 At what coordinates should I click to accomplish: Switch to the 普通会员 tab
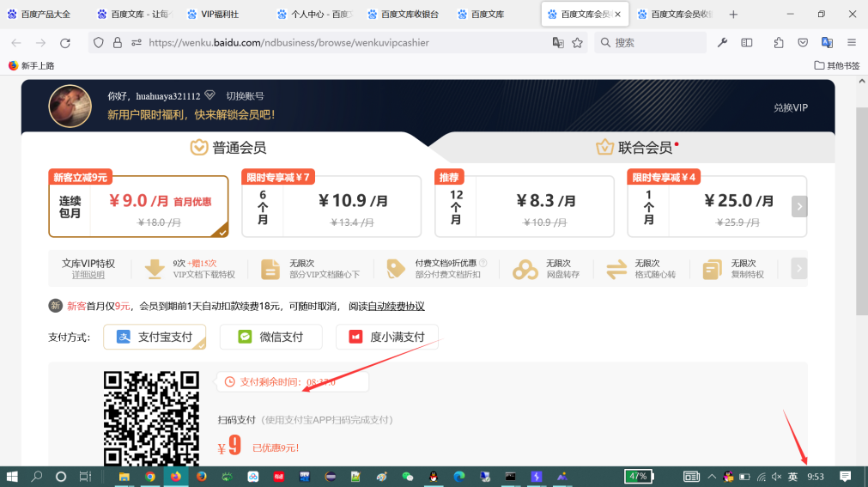click(x=228, y=148)
